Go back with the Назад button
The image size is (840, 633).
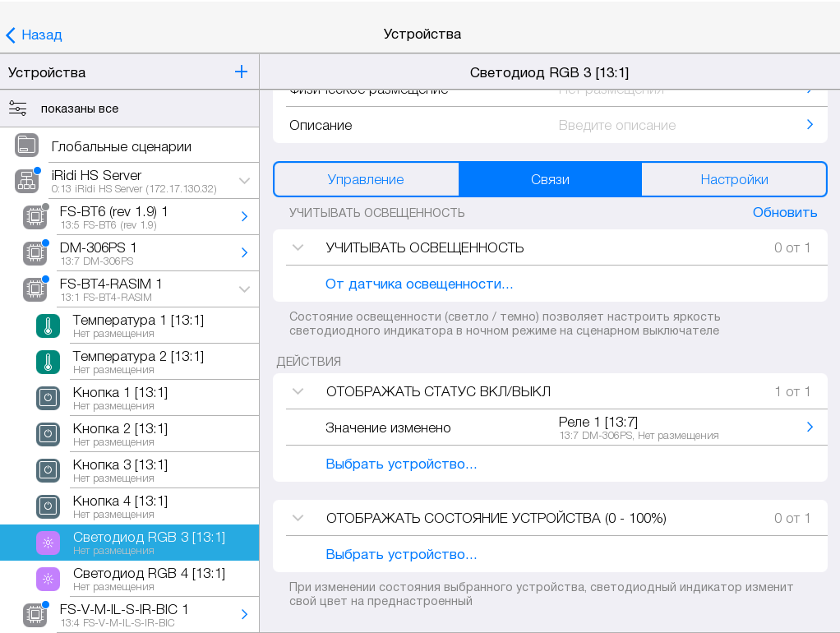35,35
